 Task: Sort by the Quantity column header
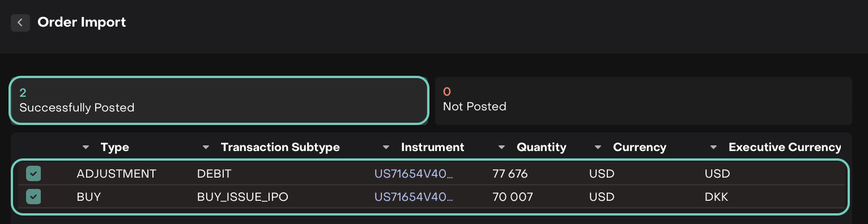[x=541, y=148]
